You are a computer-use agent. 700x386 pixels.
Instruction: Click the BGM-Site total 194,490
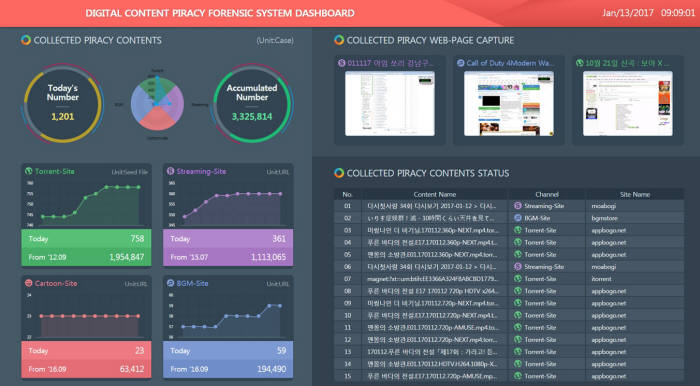tap(271, 369)
